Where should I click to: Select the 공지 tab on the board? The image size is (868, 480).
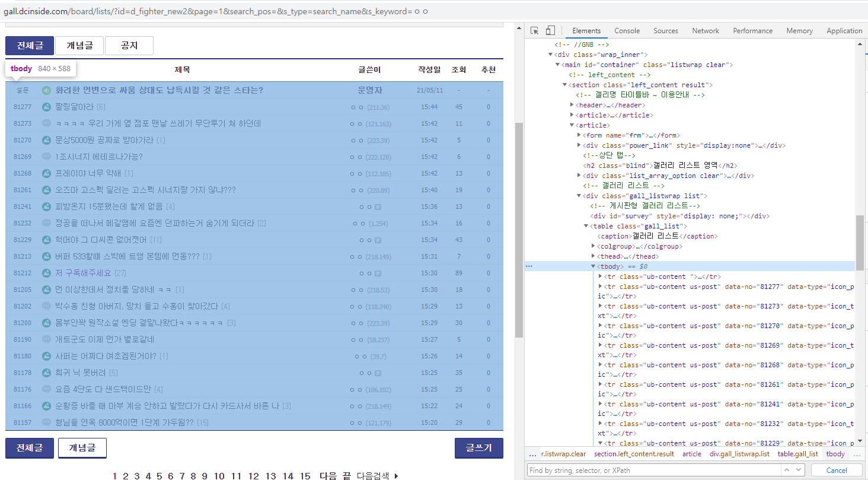pos(129,46)
